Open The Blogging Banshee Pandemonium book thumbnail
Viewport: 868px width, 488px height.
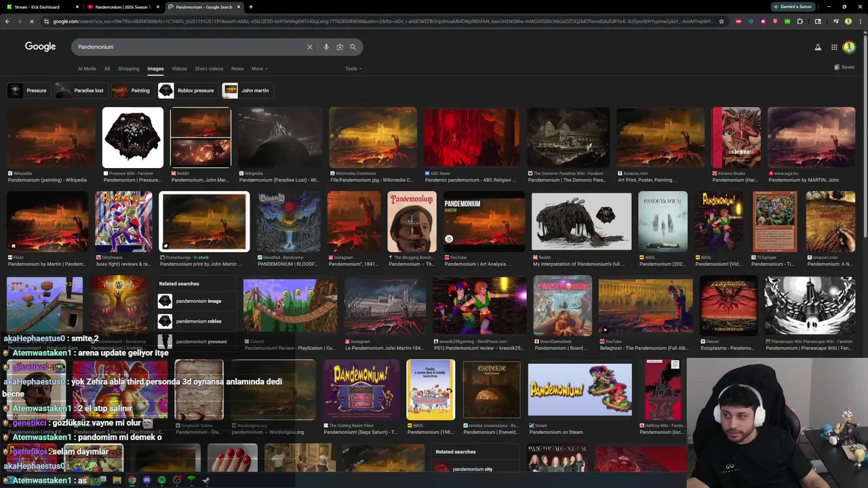pyautogui.click(x=412, y=222)
